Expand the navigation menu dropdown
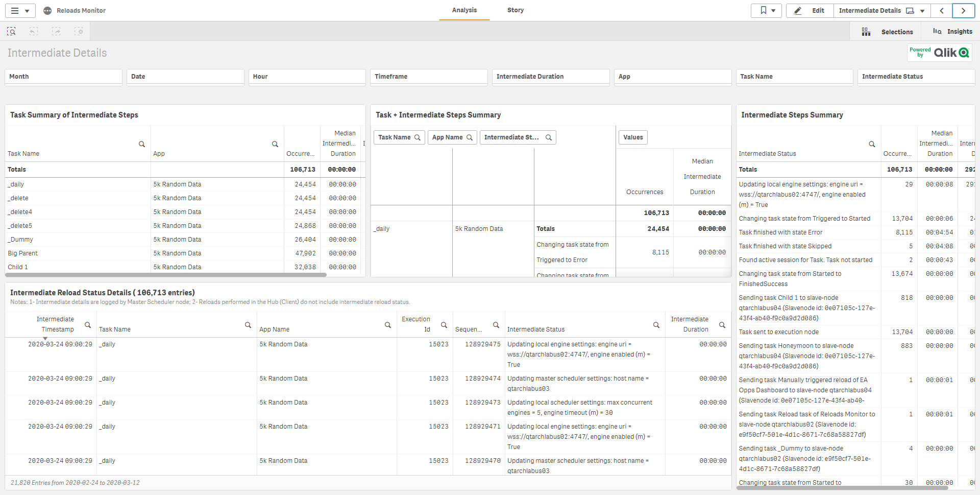 (20, 11)
